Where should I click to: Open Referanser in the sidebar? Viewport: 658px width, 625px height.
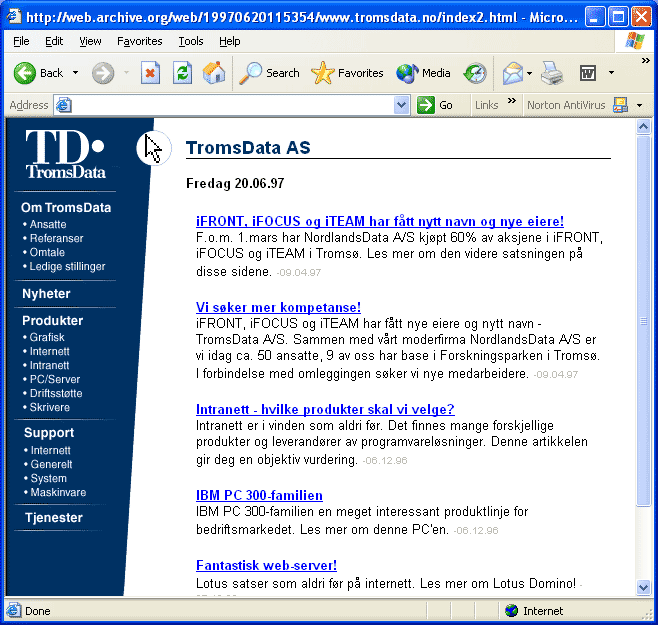click(x=56, y=238)
